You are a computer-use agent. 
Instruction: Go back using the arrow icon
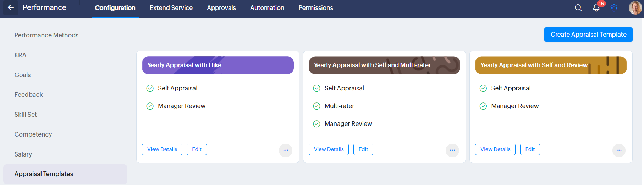tap(11, 7)
